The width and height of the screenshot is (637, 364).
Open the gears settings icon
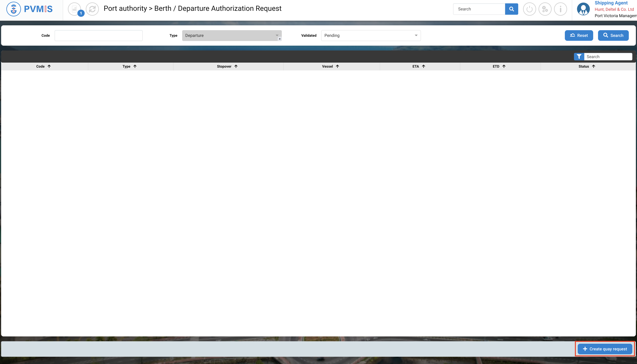click(x=545, y=9)
